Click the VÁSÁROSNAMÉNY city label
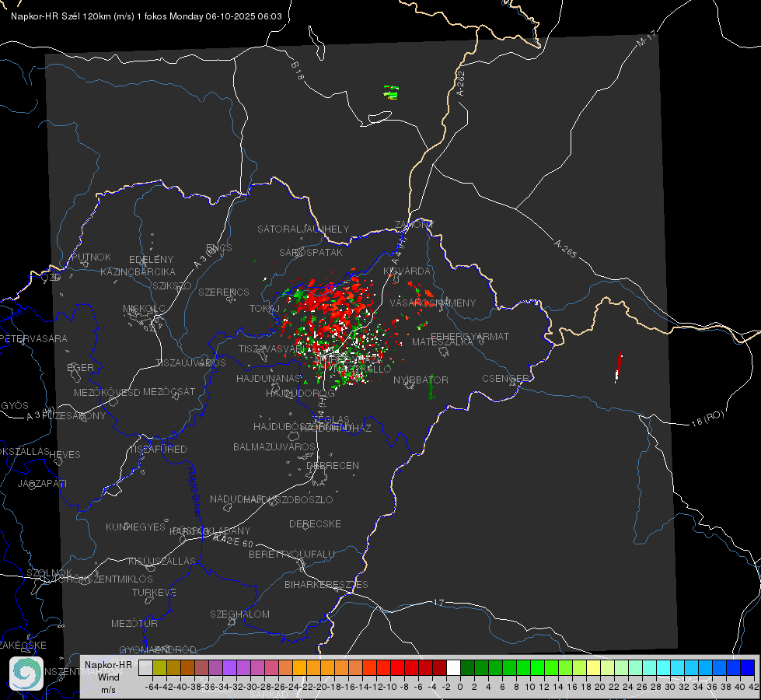Viewport: 761px width, 700px height. (433, 303)
